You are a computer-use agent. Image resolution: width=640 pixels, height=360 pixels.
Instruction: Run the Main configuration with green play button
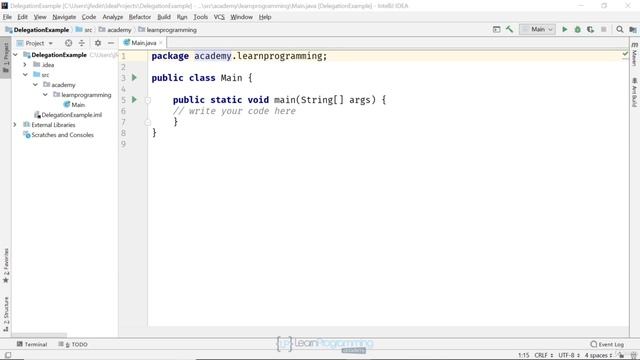click(564, 29)
